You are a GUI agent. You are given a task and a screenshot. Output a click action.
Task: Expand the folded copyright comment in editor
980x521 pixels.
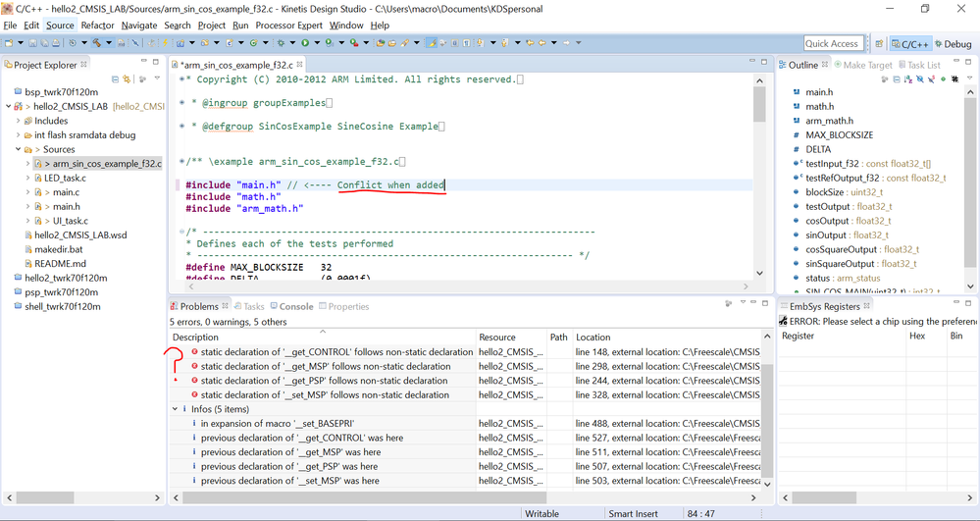(x=181, y=79)
